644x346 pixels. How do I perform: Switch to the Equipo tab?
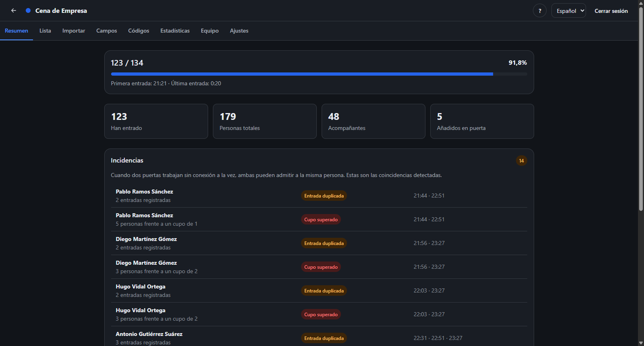(x=210, y=31)
